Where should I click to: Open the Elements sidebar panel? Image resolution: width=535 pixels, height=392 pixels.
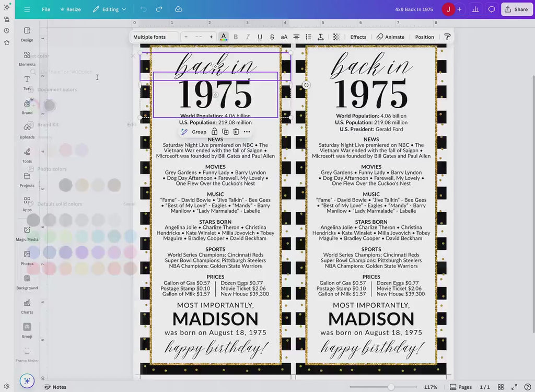click(27, 58)
